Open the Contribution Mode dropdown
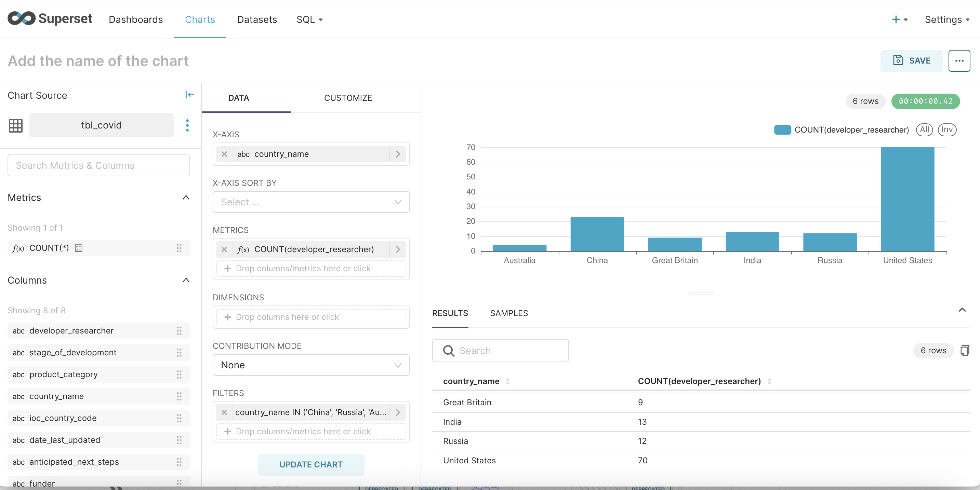This screenshot has height=490, width=980. 311,365
